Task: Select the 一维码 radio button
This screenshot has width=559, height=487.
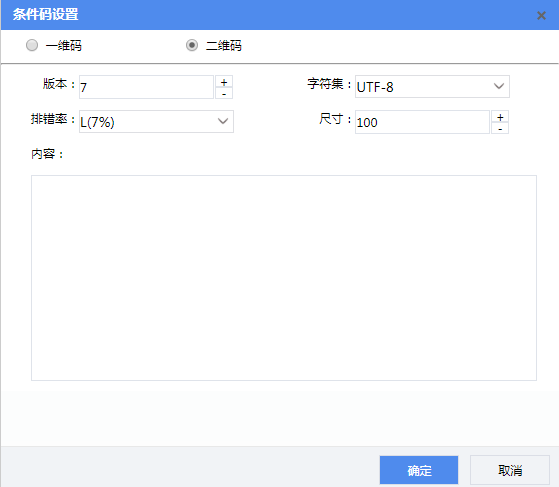Action: coord(32,45)
